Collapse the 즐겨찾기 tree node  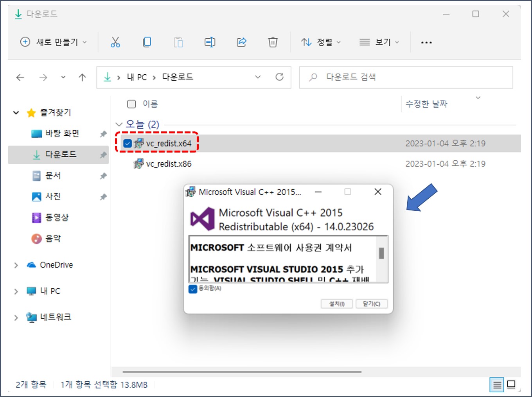coord(16,113)
